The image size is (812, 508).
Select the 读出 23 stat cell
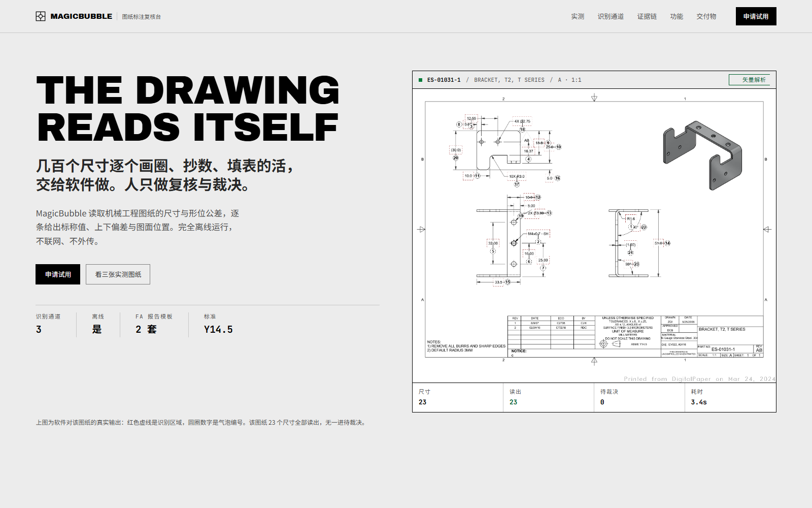(x=549, y=397)
